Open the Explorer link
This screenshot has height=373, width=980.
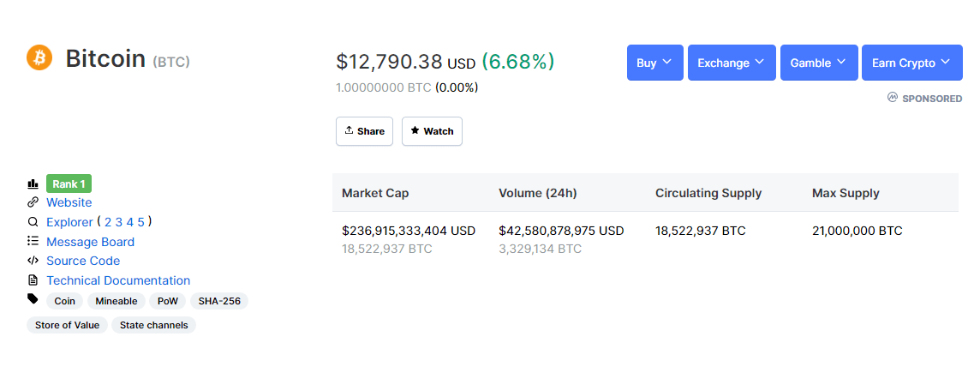70,221
